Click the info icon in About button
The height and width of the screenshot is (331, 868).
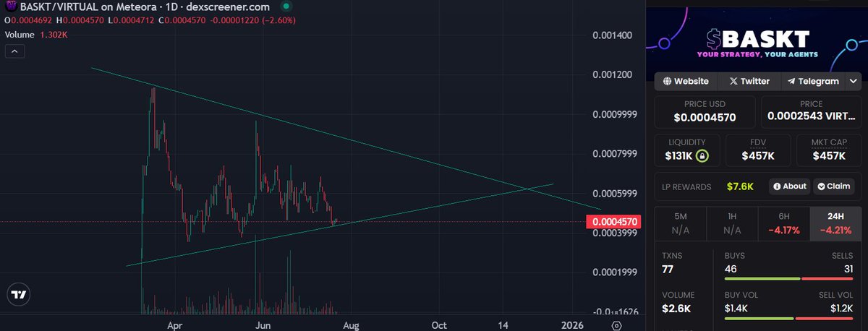[776, 186]
